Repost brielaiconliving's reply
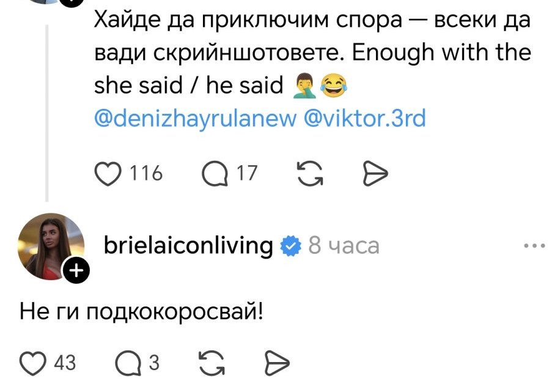 pyautogui.click(x=212, y=363)
